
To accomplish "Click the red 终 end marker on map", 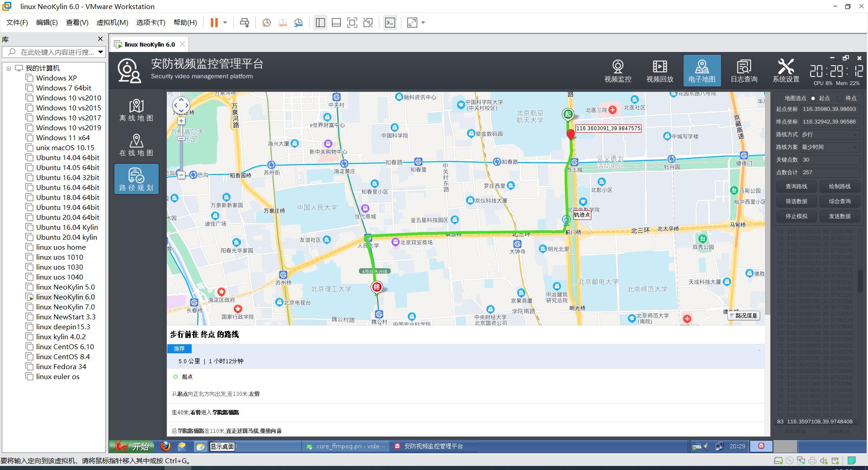I will [x=377, y=287].
